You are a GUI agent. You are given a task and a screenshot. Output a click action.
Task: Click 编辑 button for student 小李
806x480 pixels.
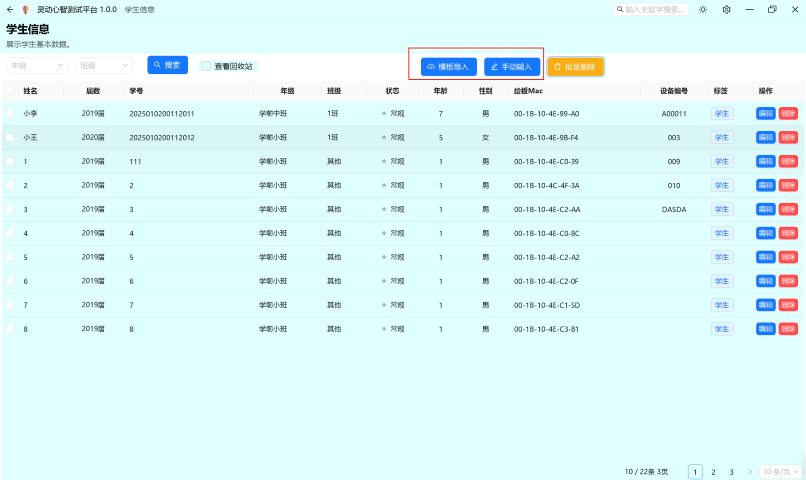point(765,114)
